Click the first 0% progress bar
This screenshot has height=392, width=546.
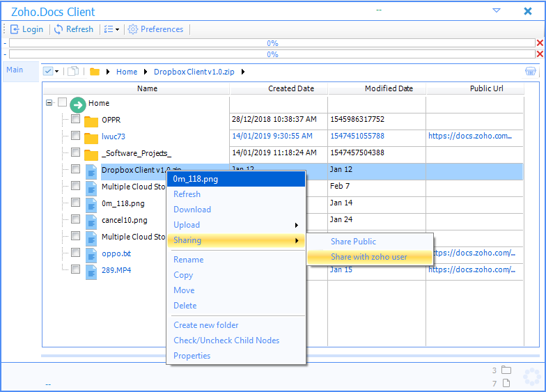[x=272, y=43]
